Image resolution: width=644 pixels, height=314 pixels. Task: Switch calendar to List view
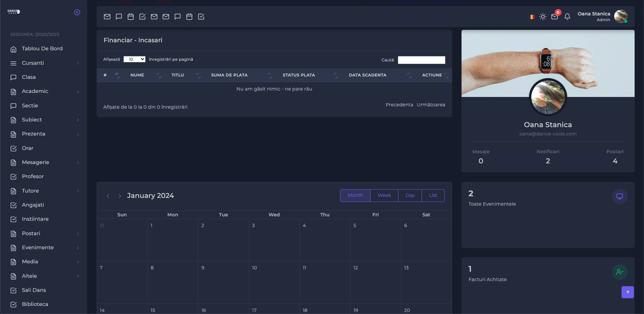[433, 196]
